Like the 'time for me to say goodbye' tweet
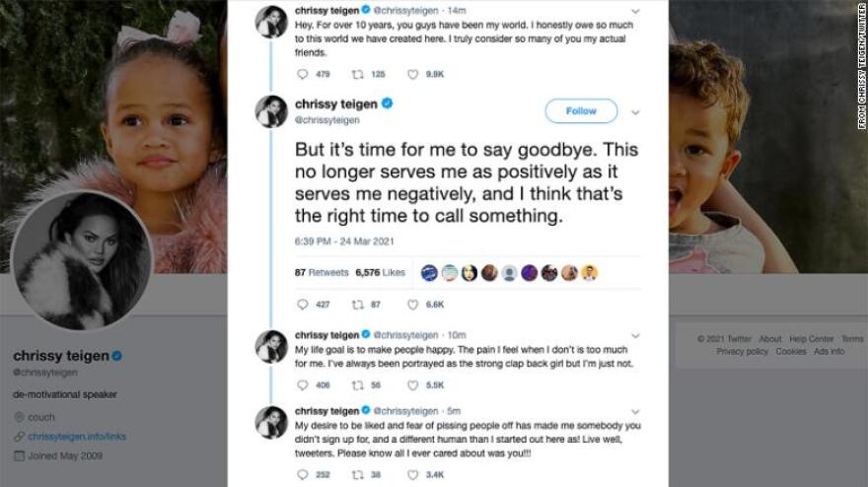 (412, 305)
